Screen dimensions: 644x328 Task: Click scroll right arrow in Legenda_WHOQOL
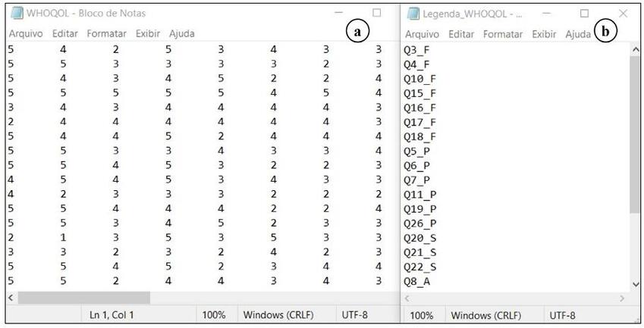click(622, 298)
